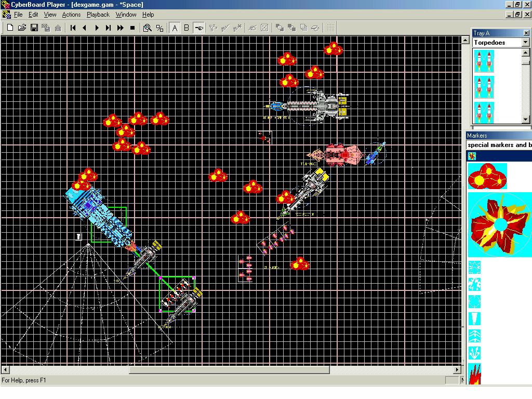Select the white starburst marker icon
Screen dimensions: 532x399
click(474, 268)
